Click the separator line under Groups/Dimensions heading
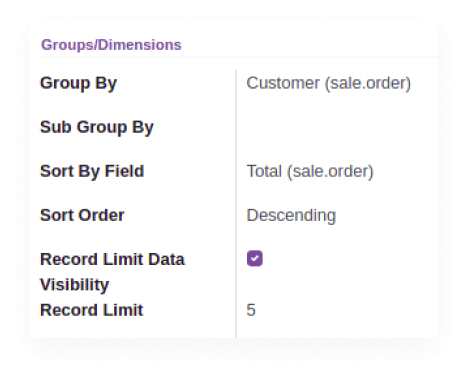Image resolution: width=468 pixels, height=378 pixels. tap(239, 57)
